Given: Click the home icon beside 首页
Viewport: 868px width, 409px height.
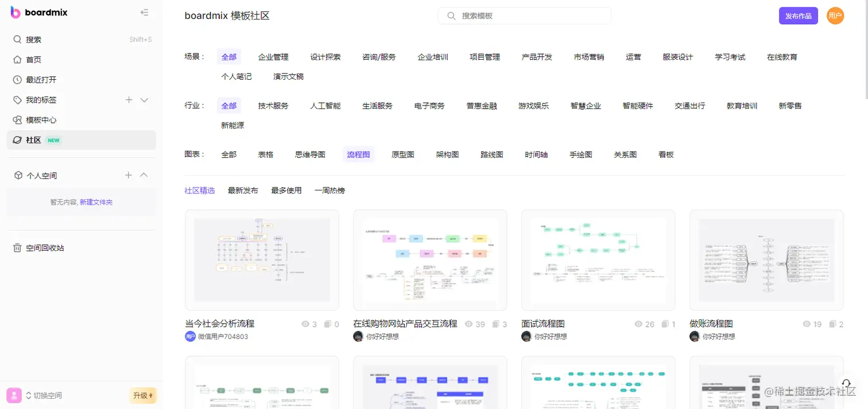Looking at the screenshot, I should [18, 60].
